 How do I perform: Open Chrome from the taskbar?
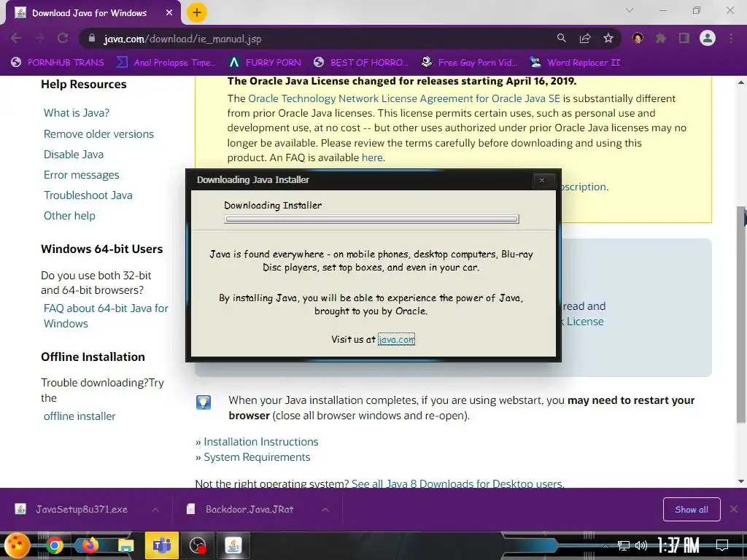pyautogui.click(x=54, y=545)
